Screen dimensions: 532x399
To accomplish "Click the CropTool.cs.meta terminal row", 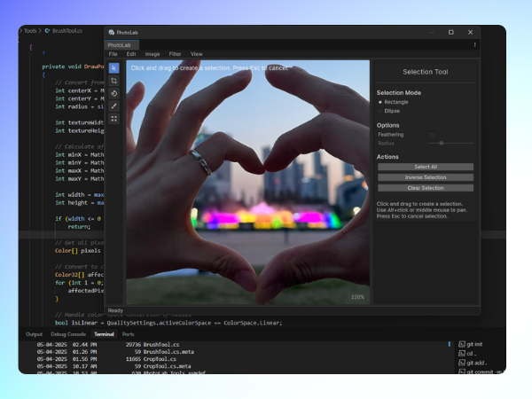I will [114, 366].
